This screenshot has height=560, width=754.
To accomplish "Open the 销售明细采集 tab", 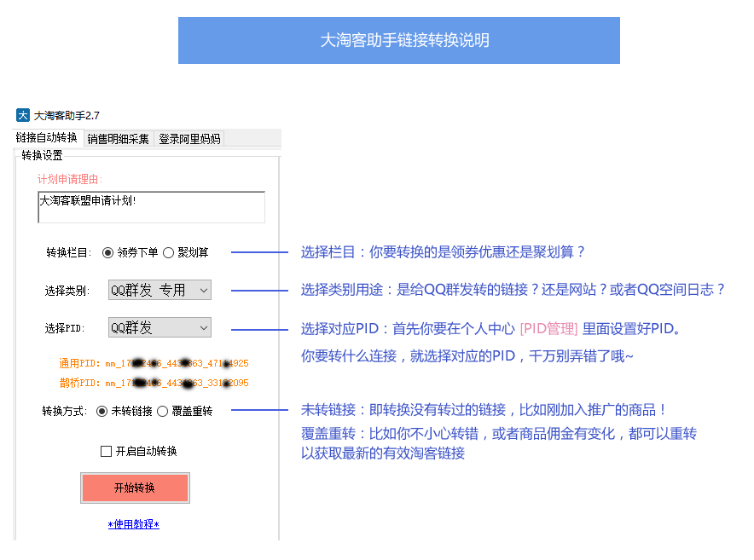I will tap(119, 139).
